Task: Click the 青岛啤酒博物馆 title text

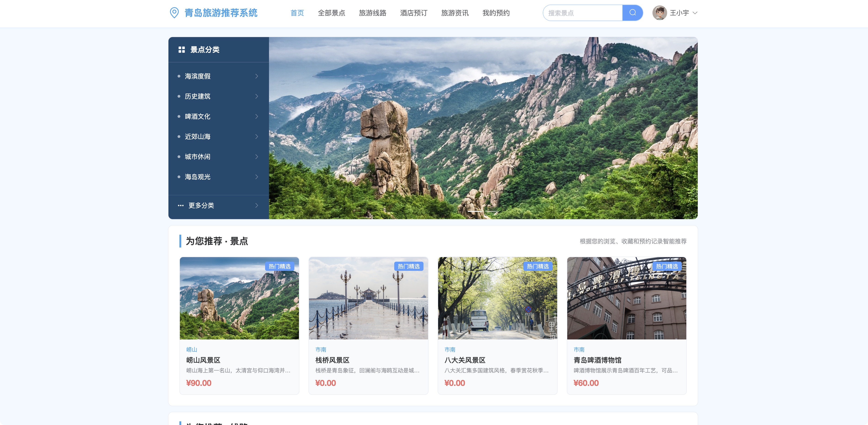Action: [597, 360]
